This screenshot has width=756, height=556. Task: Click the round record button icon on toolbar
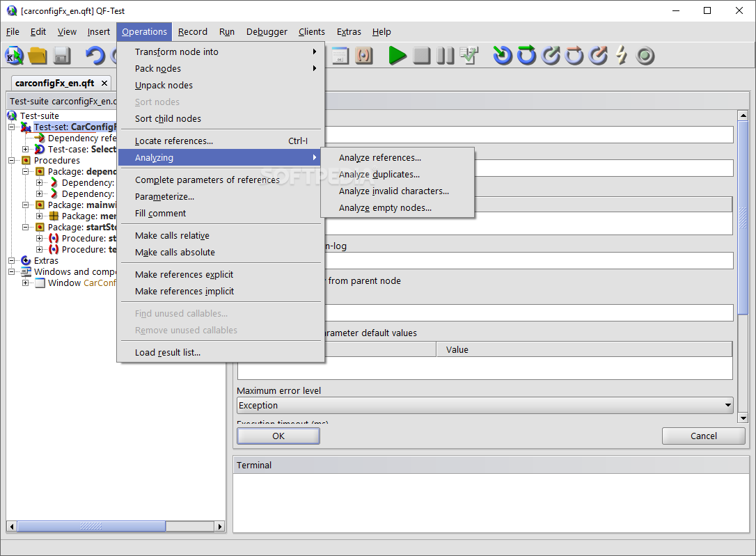point(645,56)
